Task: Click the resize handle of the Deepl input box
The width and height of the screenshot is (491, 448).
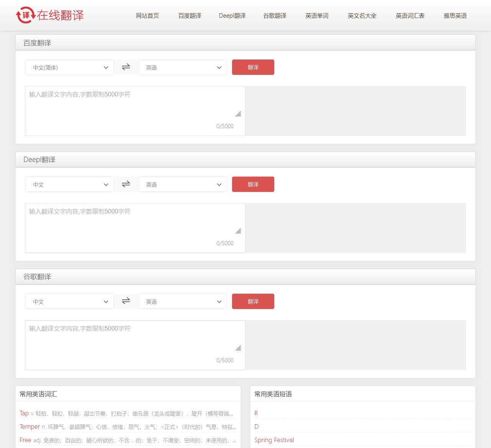Action: pos(238,231)
